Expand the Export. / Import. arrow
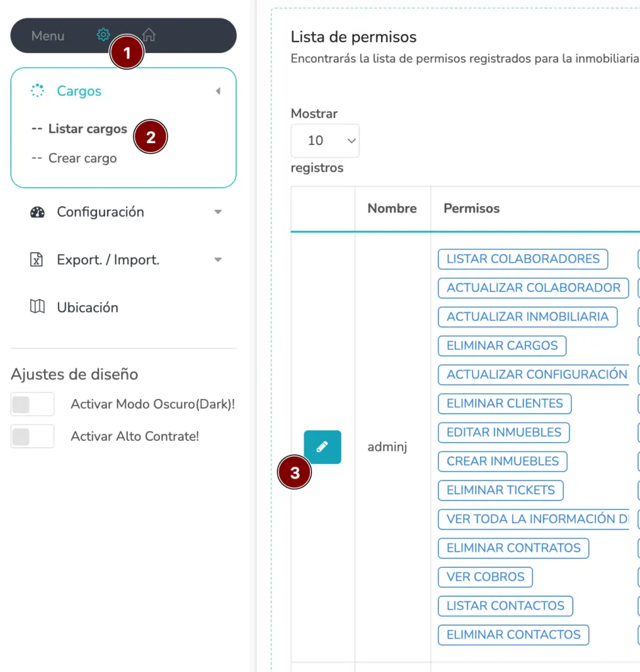The height and width of the screenshot is (672, 640). point(218,260)
